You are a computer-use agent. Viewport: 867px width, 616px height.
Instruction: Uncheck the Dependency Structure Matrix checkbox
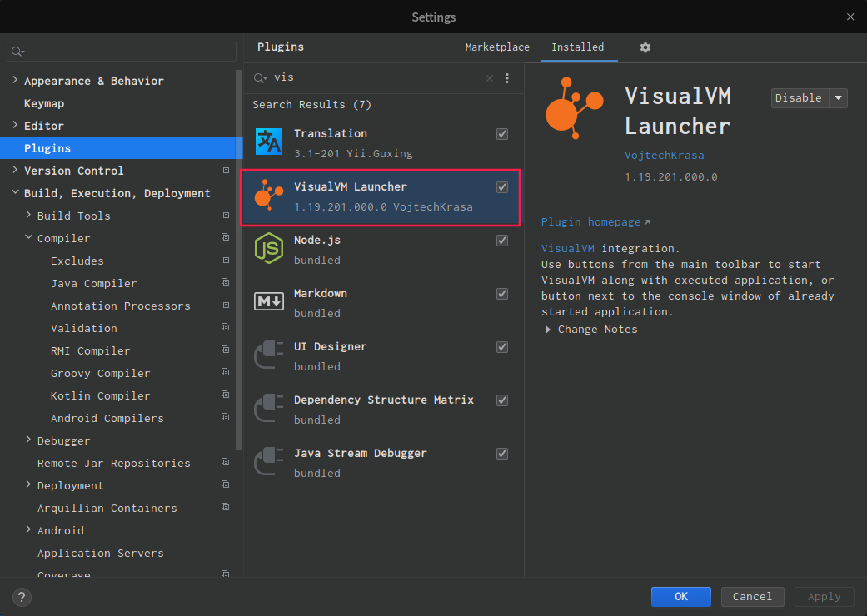click(502, 400)
